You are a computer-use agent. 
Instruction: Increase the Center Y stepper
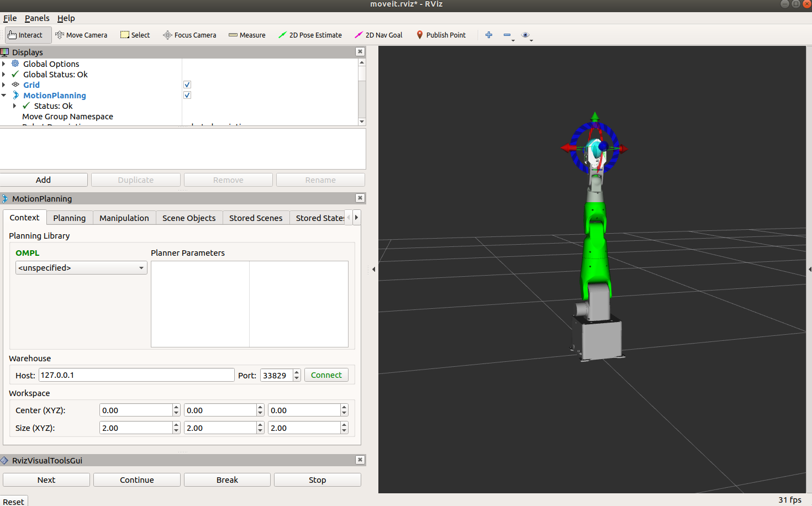[x=260, y=407]
